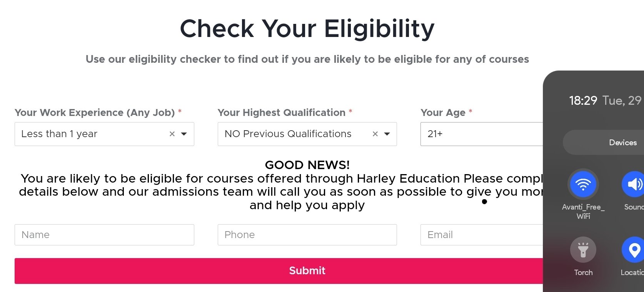644x292 pixels.
Task: Click the Name input field
Action: click(104, 235)
